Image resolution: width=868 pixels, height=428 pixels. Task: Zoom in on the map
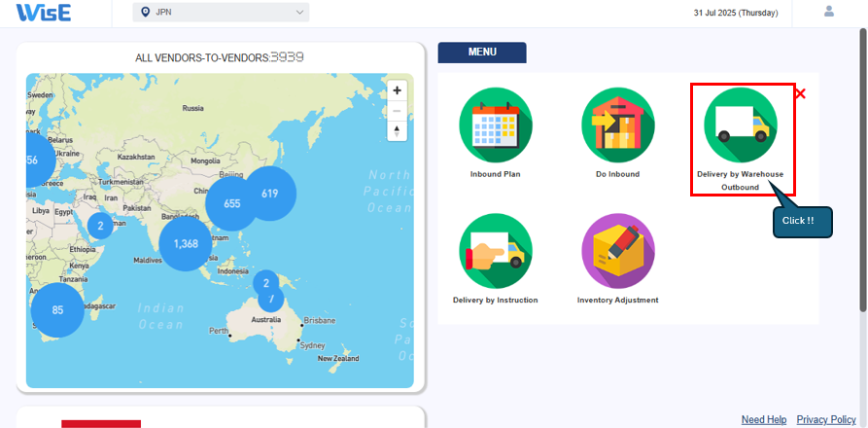tap(397, 90)
